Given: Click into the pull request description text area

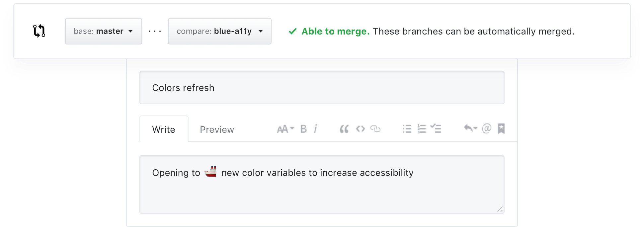Looking at the screenshot, I should click(322, 185).
